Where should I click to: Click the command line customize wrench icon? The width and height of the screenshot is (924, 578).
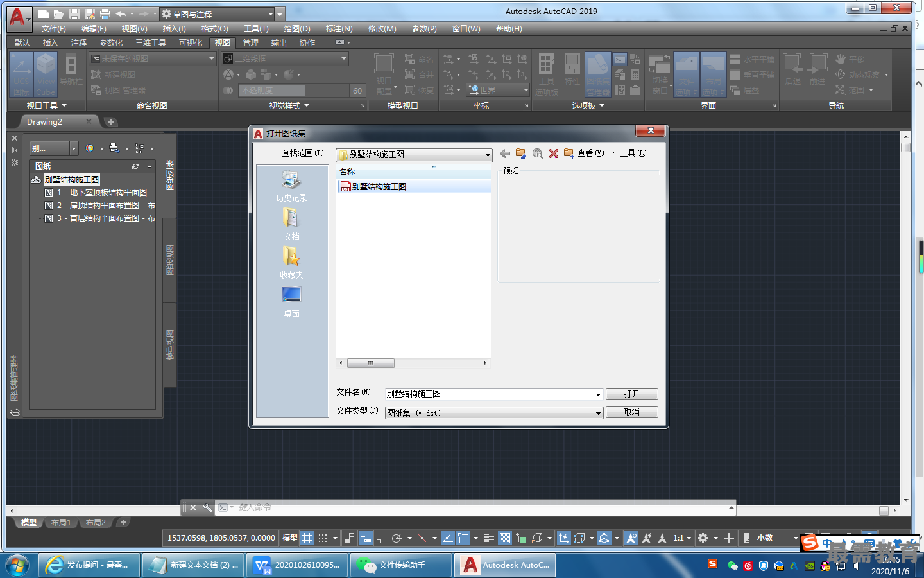[207, 507]
